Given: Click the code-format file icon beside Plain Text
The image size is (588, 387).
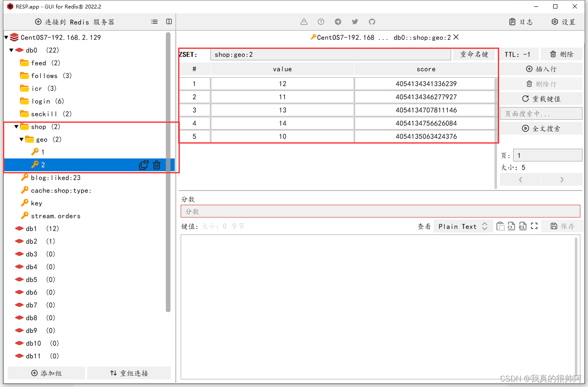Looking at the screenshot, I should 511,226.
